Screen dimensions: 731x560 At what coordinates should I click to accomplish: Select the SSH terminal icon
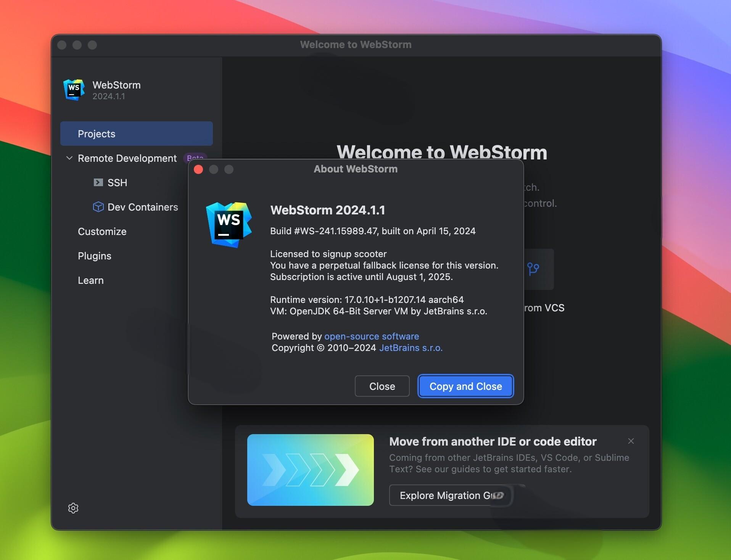pos(98,182)
